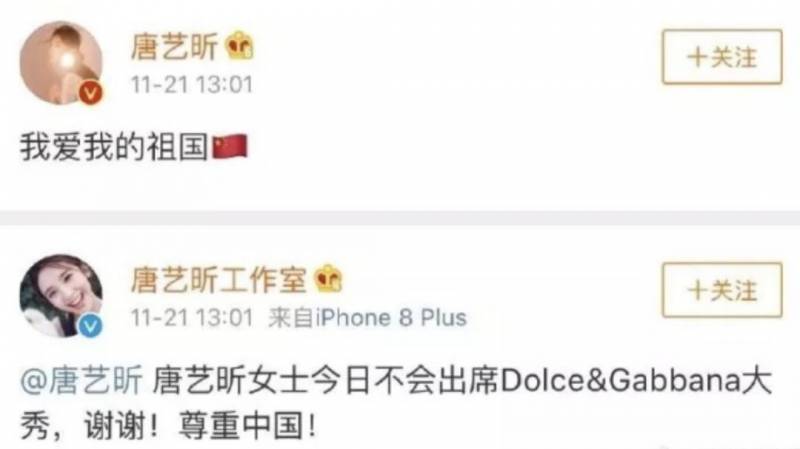
Task: Click the crown badge beside 唐艺昕工作室
Action: (x=329, y=279)
